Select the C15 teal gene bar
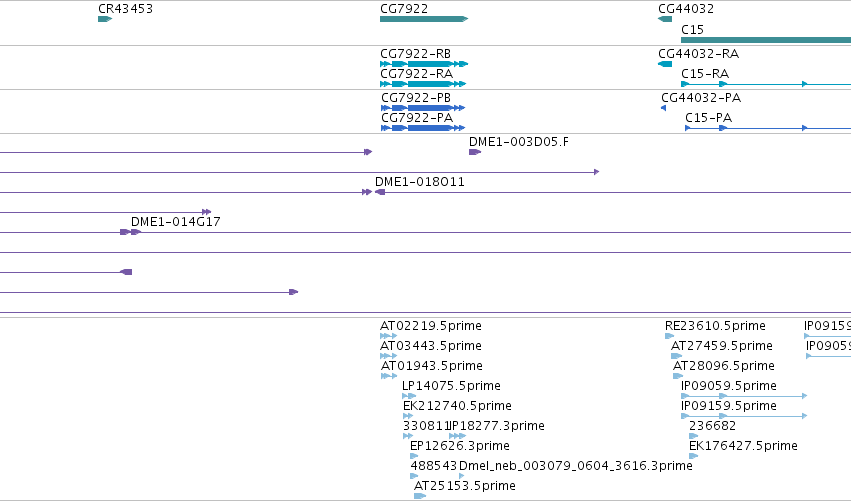Screen dimensions: 851x501 [766, 40]
